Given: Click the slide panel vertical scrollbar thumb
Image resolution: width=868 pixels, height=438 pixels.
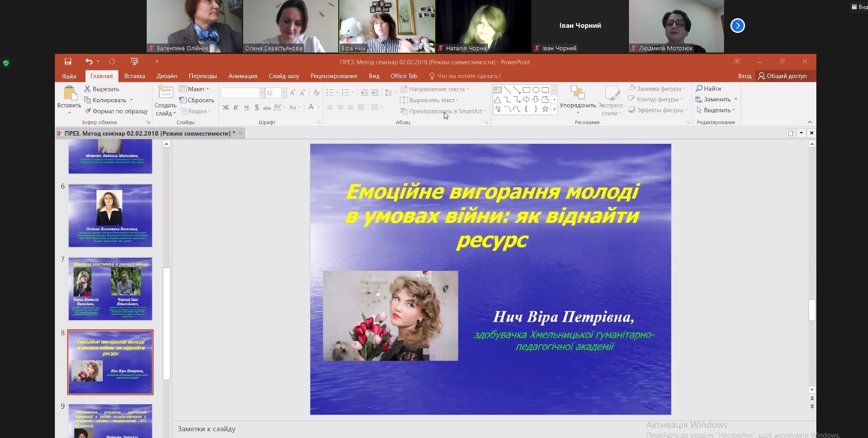Looking at the screenshot, I should 166,323.
